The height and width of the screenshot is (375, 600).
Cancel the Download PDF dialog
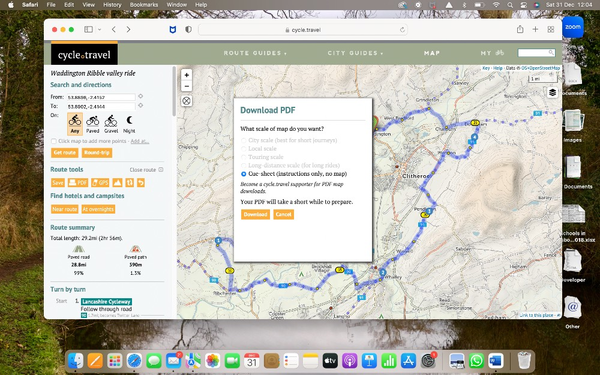pyautogui.click(x=284, y=214)
